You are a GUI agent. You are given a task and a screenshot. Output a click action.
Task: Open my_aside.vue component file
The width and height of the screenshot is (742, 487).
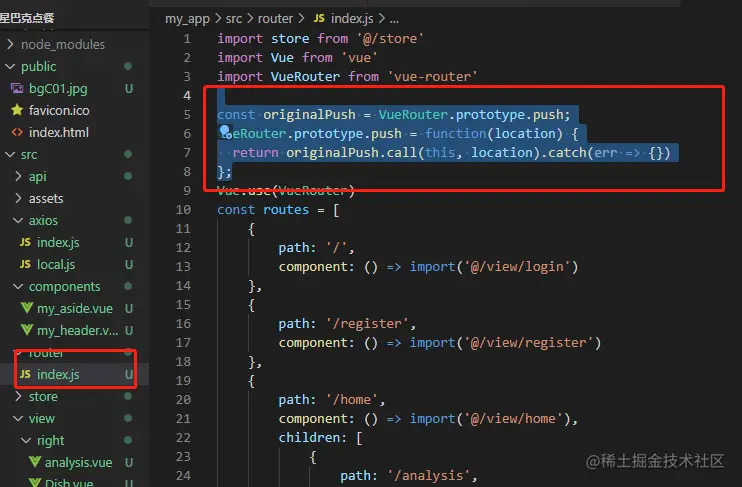[x=75, y=309]
